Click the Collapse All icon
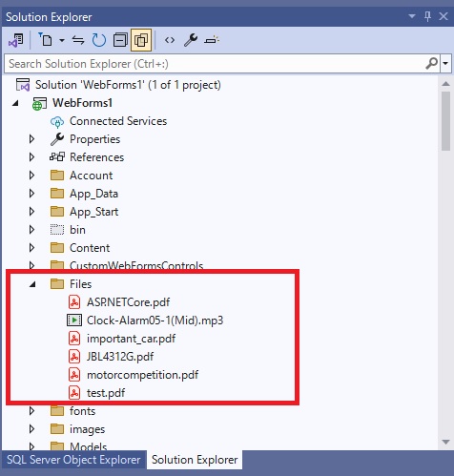The width and height of the screenshot is (454, 476). click(x=120, y=40)
